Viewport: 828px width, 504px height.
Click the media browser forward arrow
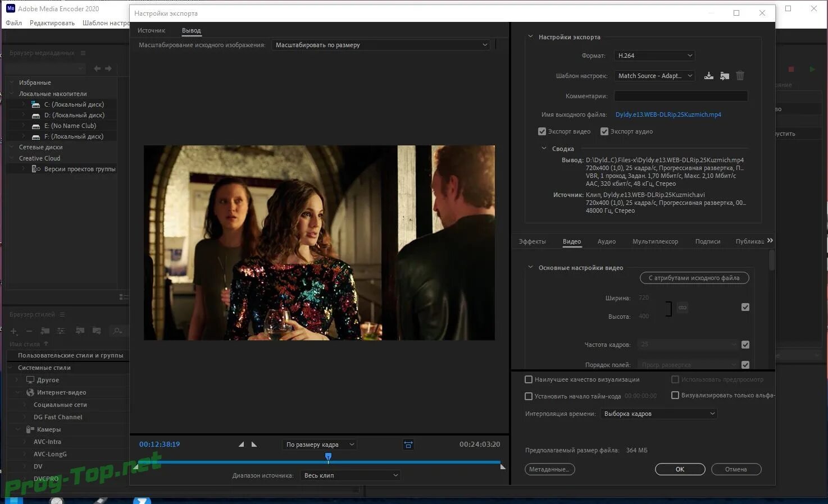coord(108,68)
